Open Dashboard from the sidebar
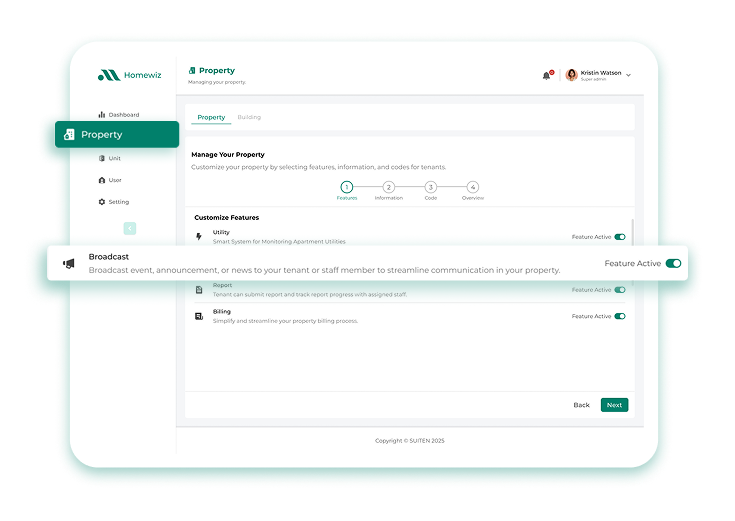 click(119, 114)
